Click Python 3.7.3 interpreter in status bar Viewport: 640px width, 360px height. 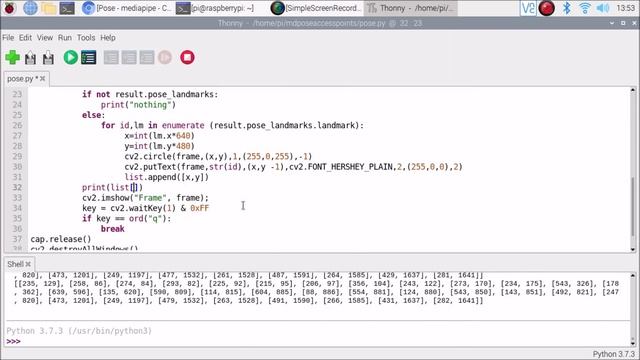[613, 354]
